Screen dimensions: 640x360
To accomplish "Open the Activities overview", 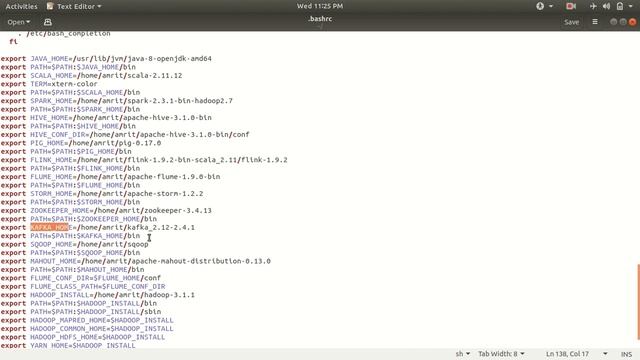I will coord(21,6).
